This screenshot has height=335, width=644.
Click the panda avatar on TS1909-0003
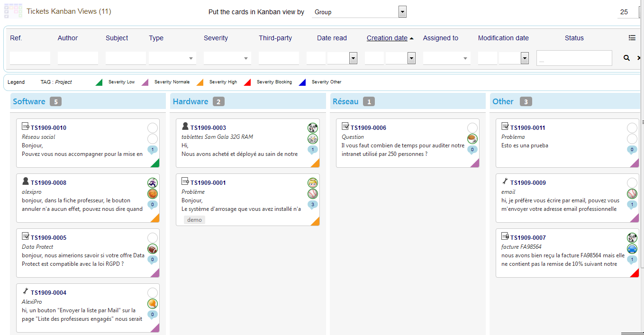[x=312, y=128]
